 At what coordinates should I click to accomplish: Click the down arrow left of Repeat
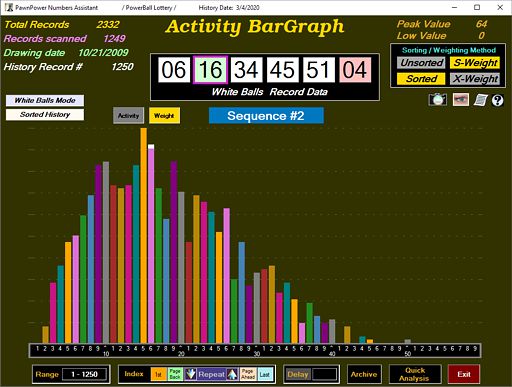click(x=190, y=374)
